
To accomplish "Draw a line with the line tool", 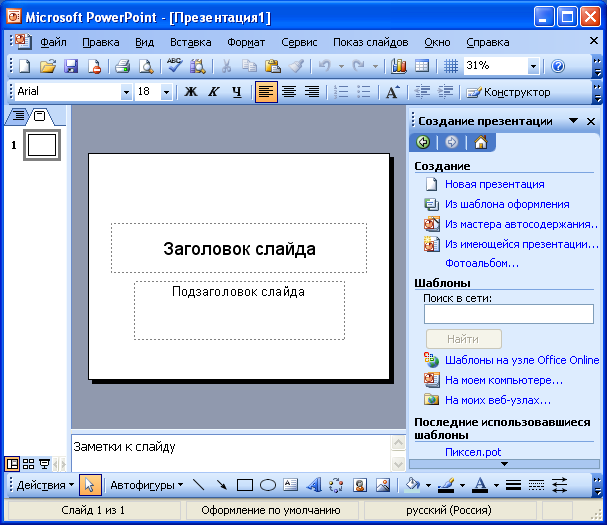I will point(199,485).
